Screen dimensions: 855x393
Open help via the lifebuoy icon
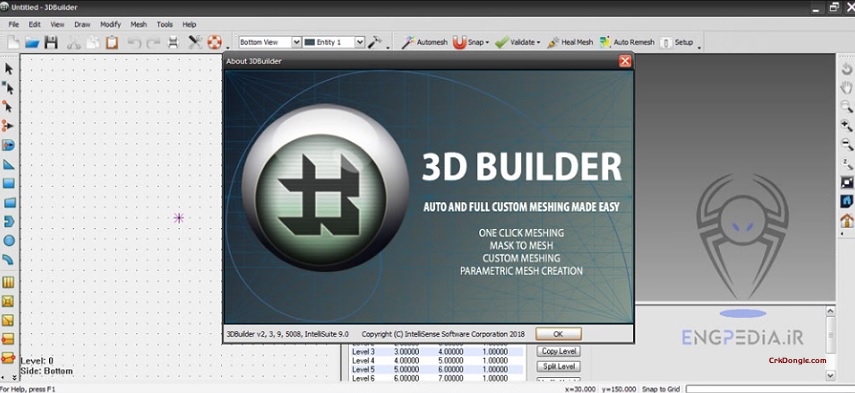(214, 42)
